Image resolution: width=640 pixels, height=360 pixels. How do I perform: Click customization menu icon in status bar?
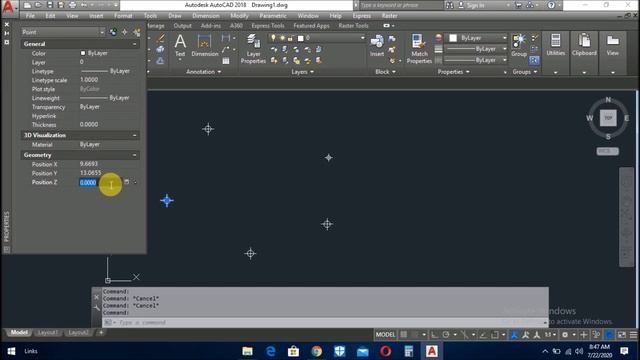(x=633, y=335)
